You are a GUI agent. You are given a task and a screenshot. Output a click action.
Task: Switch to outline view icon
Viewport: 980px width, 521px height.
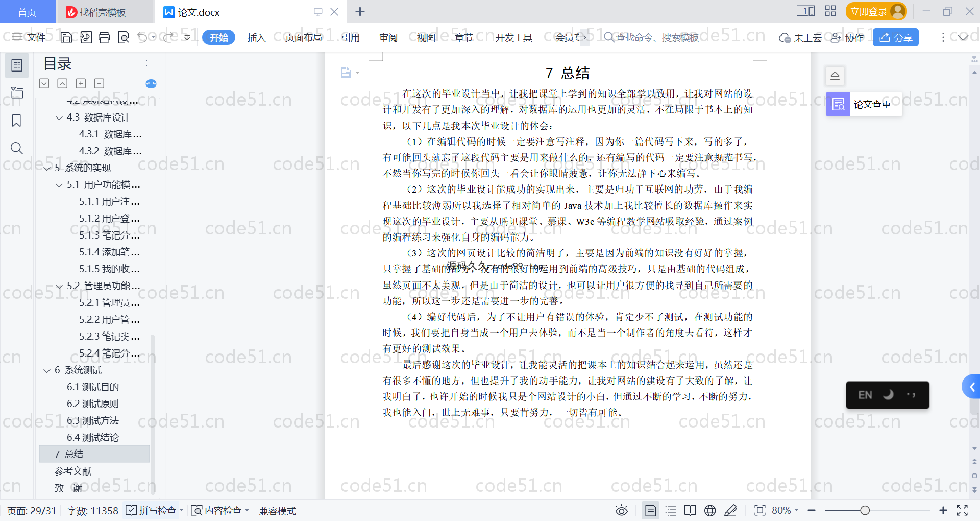click(671, 510)
